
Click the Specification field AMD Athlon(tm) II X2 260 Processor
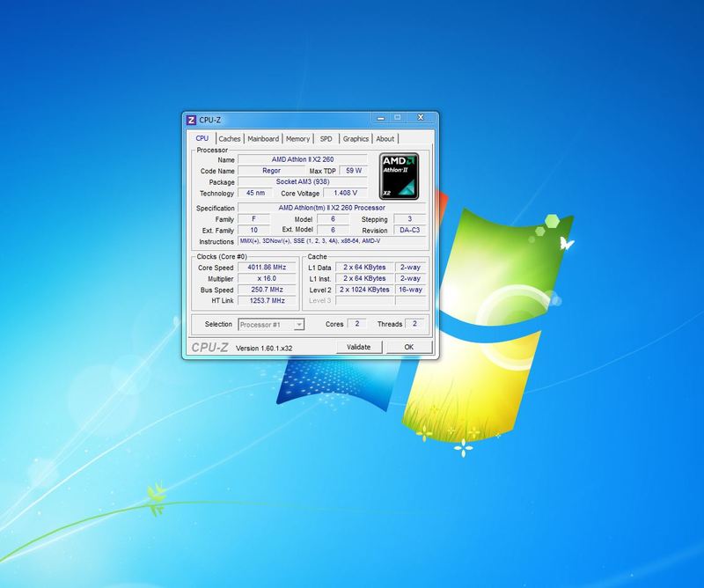pyautogui.click(x=332, y=208)
